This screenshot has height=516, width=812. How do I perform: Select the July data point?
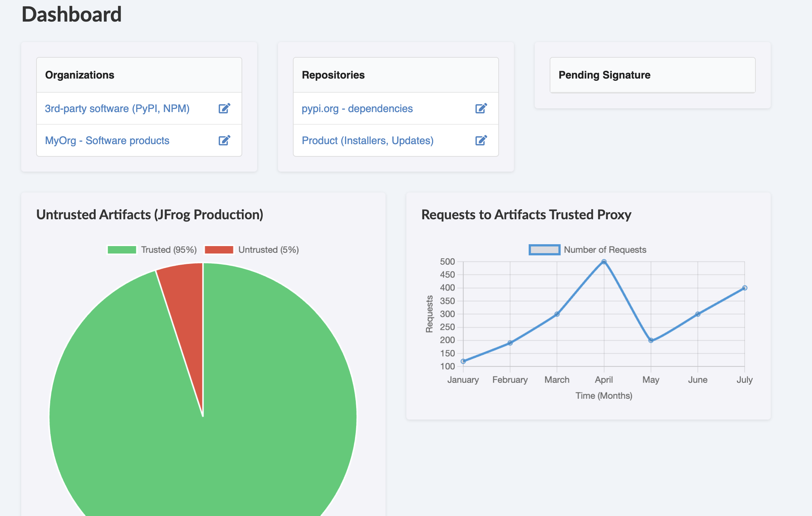click(x=745, y=288)
